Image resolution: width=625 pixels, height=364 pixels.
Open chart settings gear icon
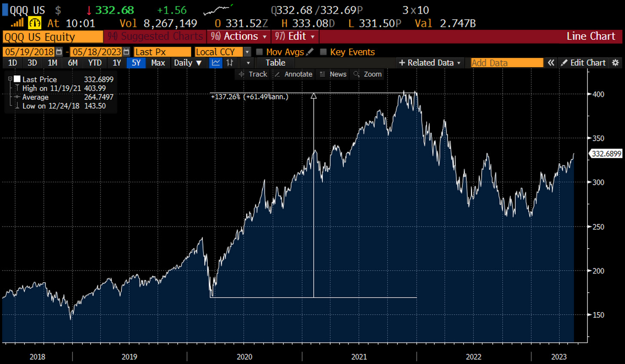coord(616,63)
